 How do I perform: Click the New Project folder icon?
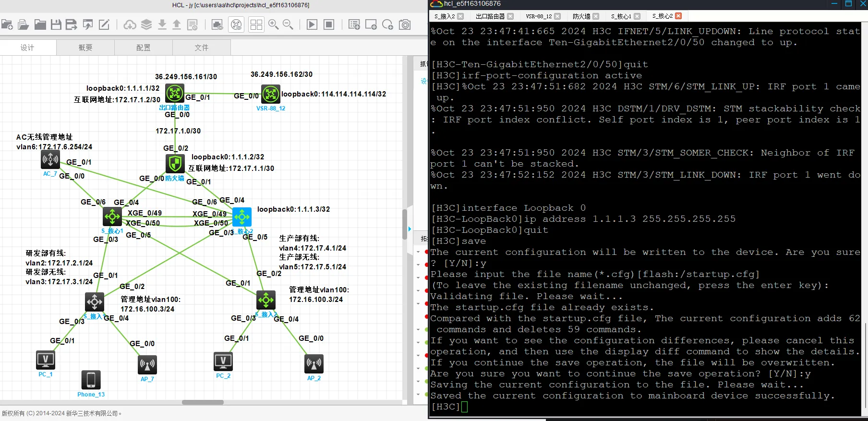7,24
